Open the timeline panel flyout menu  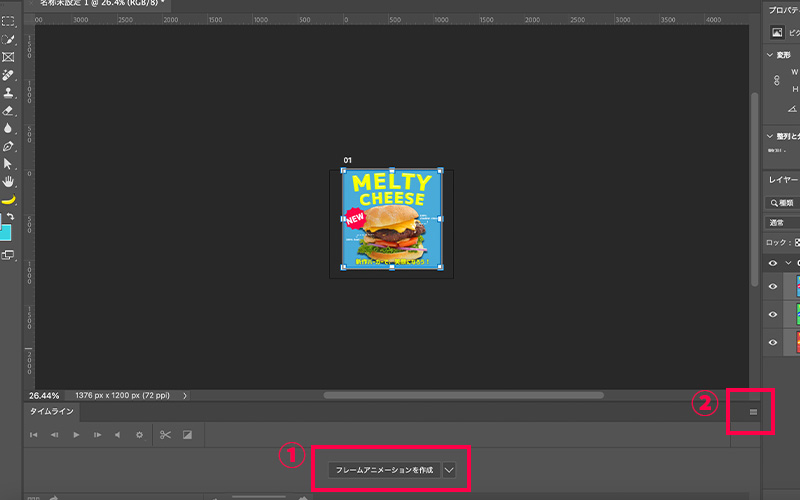[x=753, y=412]
